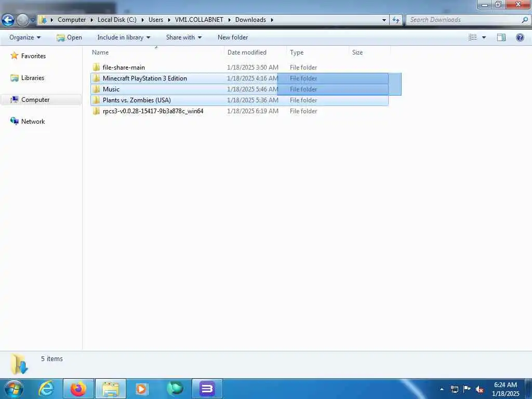Click VM1.COLLABNET breadcrumb segment

click(199, 20)
